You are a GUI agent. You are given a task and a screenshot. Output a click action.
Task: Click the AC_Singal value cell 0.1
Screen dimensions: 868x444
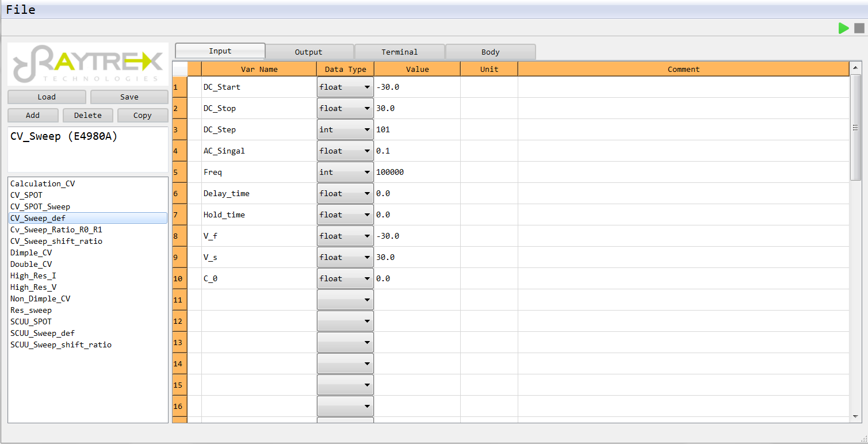(417, 151)
